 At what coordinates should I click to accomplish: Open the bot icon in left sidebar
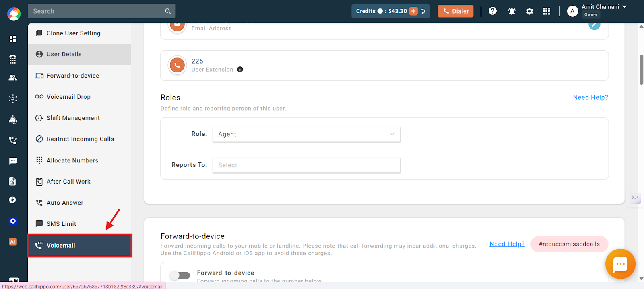(x=13, y=119)
